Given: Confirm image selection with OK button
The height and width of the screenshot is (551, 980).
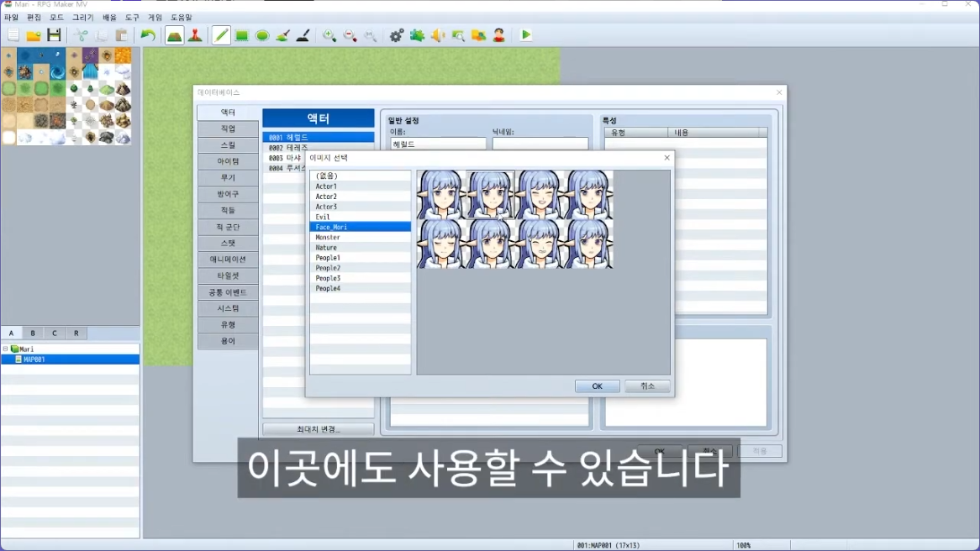Looking at the screenshot, I should click(597, 386).
